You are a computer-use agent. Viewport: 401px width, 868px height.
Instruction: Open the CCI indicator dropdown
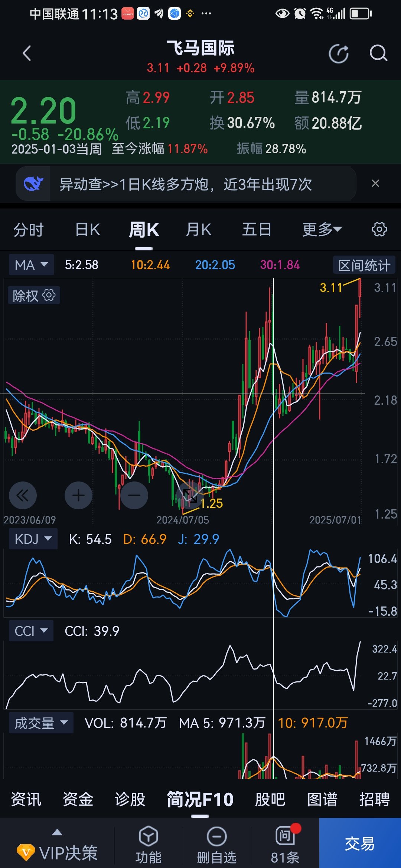(x=31, y=631)
